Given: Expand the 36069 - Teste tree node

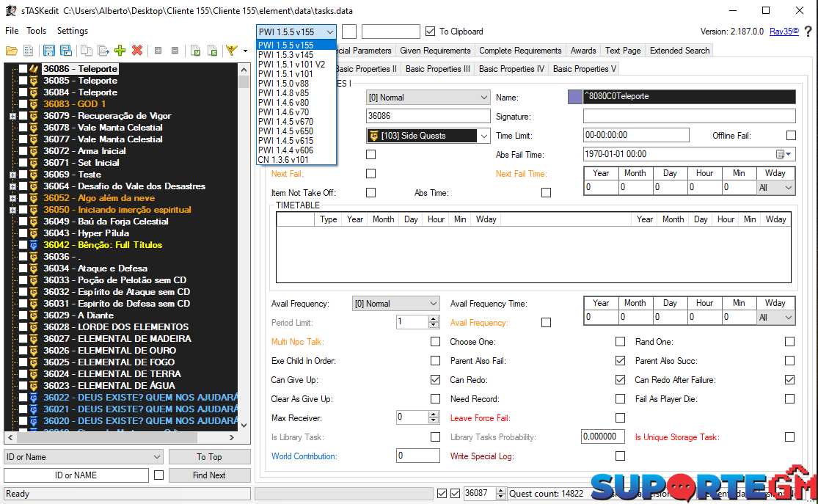Looking at the screenshot, I should (x=12, y=175).
